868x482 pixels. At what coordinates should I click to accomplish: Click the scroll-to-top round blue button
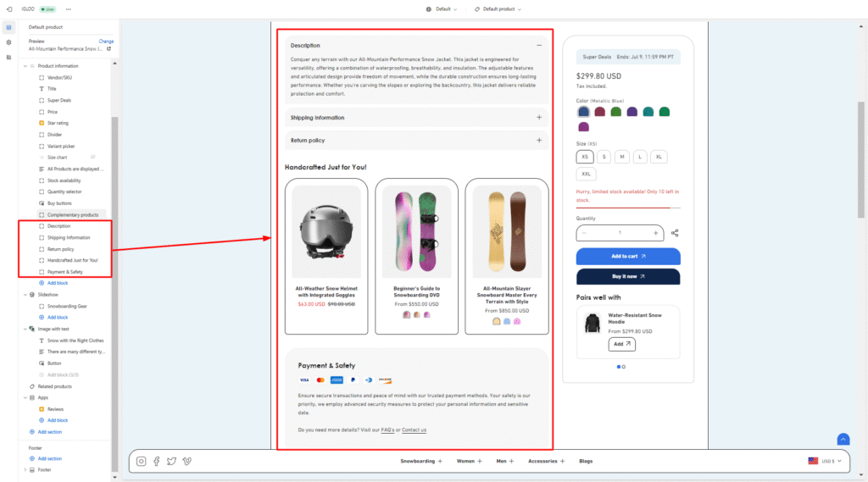click(843, 439)
